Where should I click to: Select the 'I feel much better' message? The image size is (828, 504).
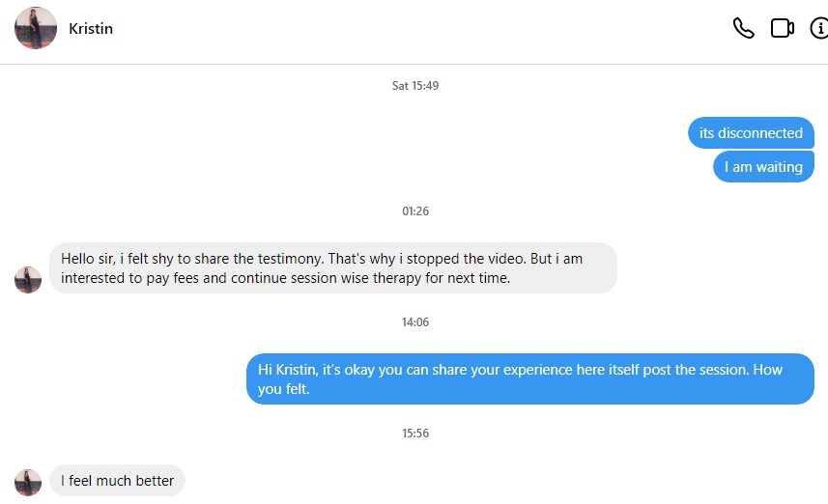click(x=117, y=481)
